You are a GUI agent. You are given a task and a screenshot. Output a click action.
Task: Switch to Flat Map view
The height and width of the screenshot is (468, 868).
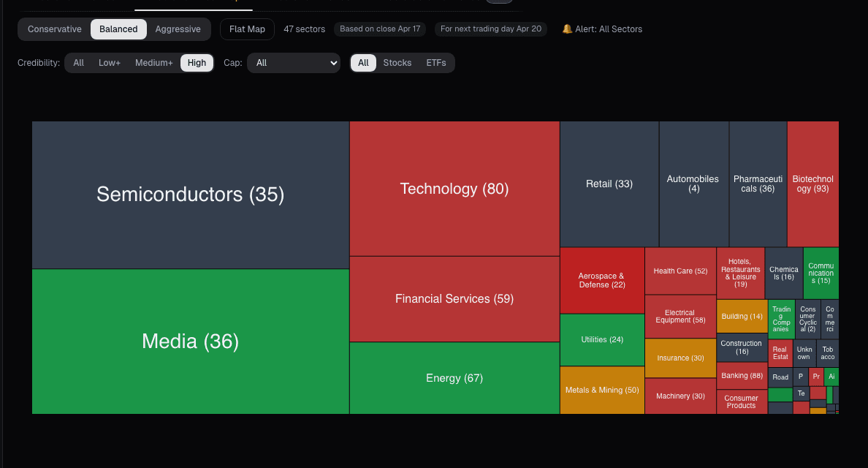tap(246, 29)
